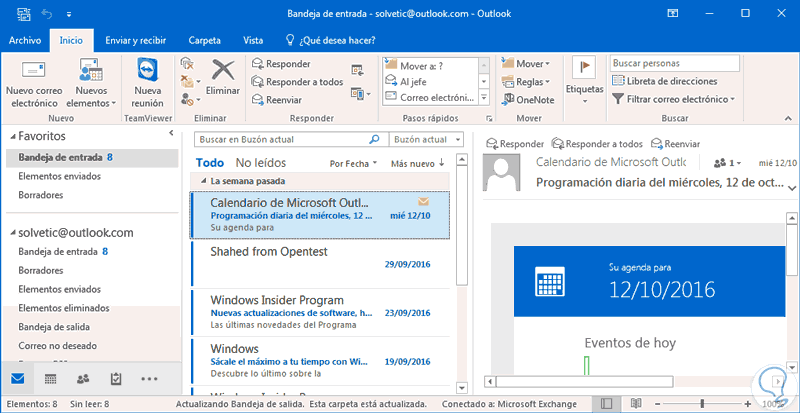800x413 pixels.
Task: Switch to Enviar y recibir tab
Action: [x=136, y=40]
